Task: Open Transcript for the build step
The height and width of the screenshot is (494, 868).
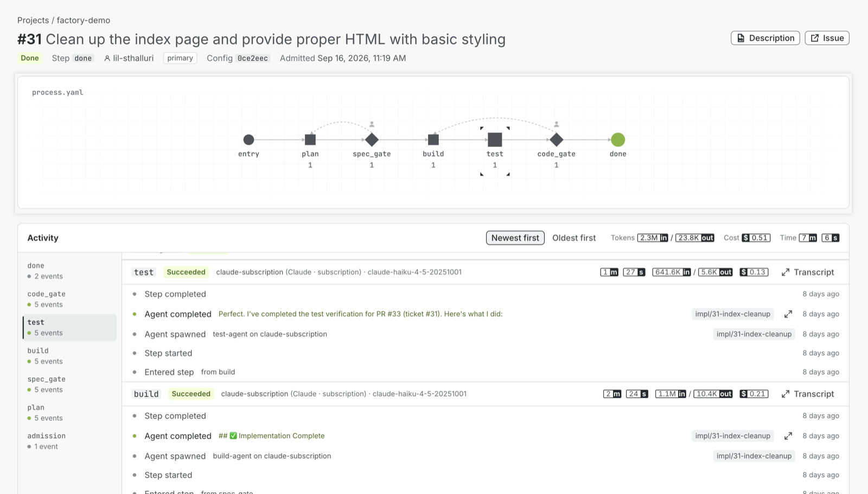Action: (x=808, y=394)
